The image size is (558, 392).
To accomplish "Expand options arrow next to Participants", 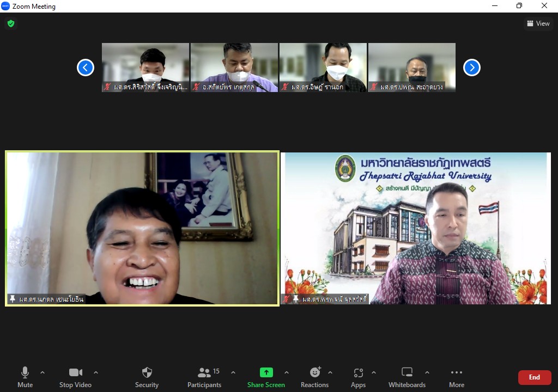I will (233, 372).
